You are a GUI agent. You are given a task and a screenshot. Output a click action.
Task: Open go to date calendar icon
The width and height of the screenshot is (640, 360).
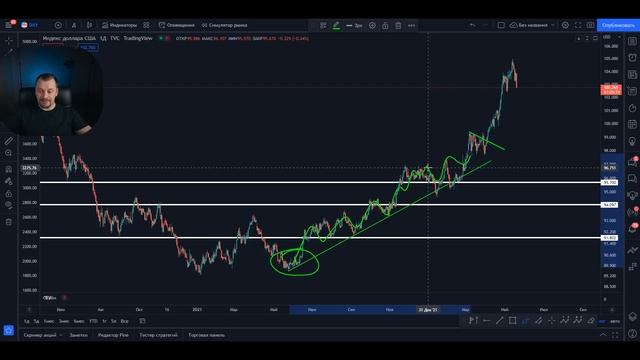coord(142,321)
